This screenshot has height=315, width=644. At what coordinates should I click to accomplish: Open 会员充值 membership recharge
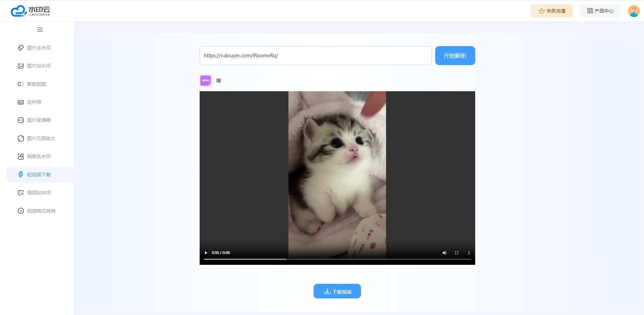pos(551,11)
